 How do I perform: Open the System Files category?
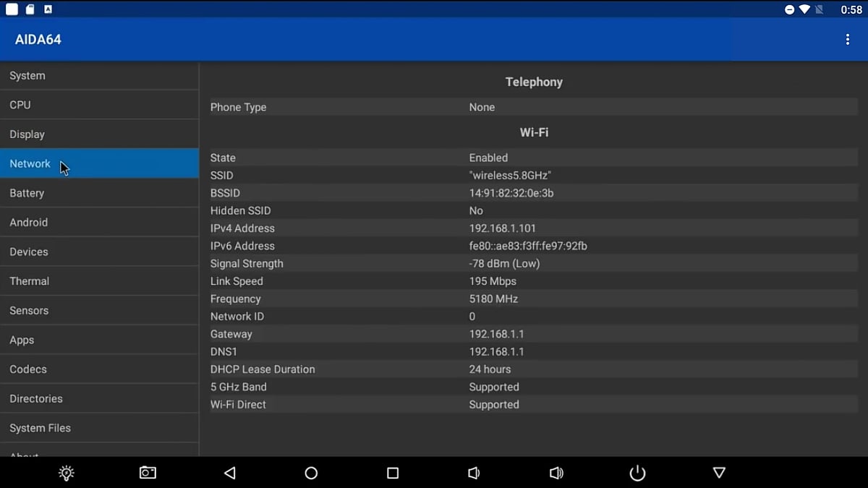coord(99,428)
